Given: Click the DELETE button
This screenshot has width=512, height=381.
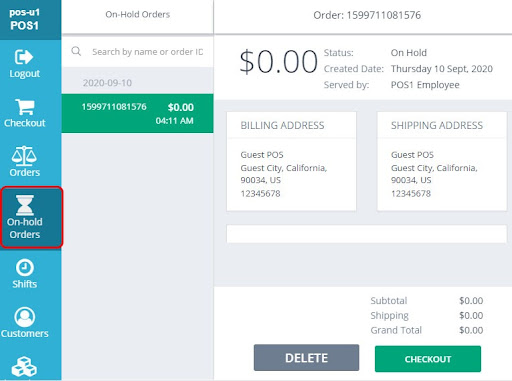Looking at the screenshot, I should pyautogui.click(x=306, y=358).
